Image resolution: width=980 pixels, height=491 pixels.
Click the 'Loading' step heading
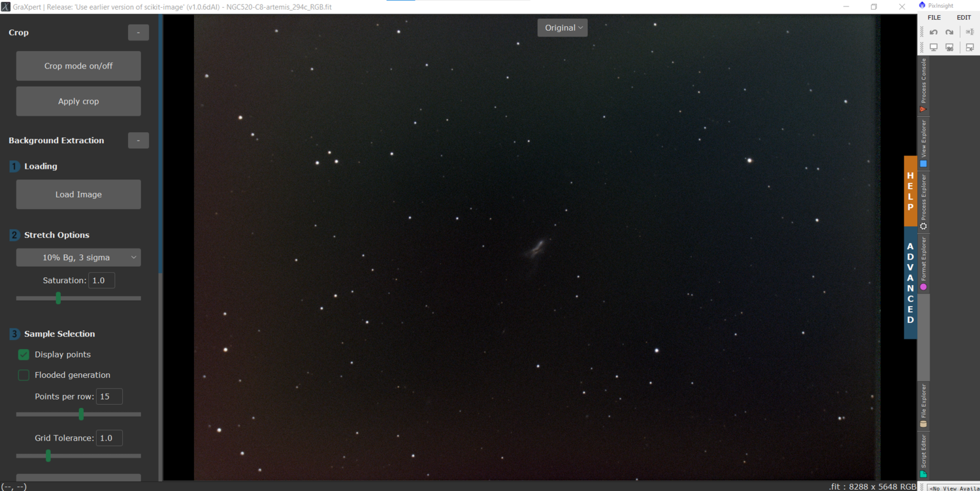(41, 167)
